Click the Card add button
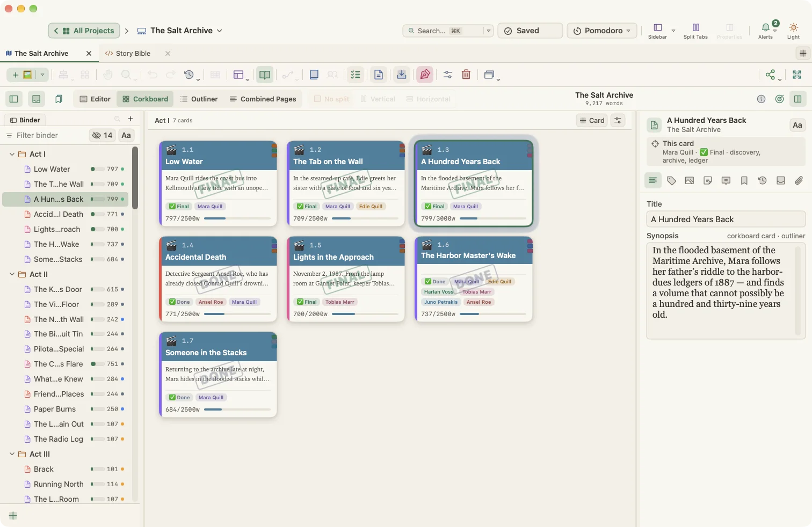Viewport: 812px width, 527px height. (x=592, y=120)
